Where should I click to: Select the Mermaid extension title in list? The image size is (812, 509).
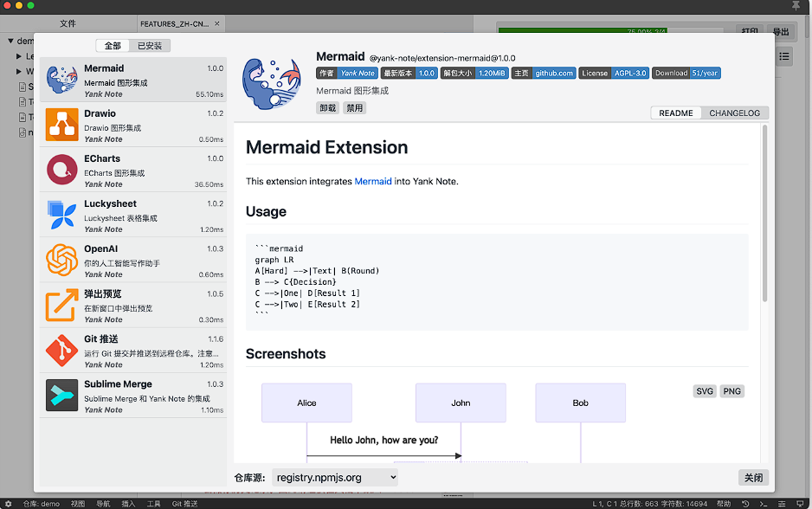click(104, 68)
